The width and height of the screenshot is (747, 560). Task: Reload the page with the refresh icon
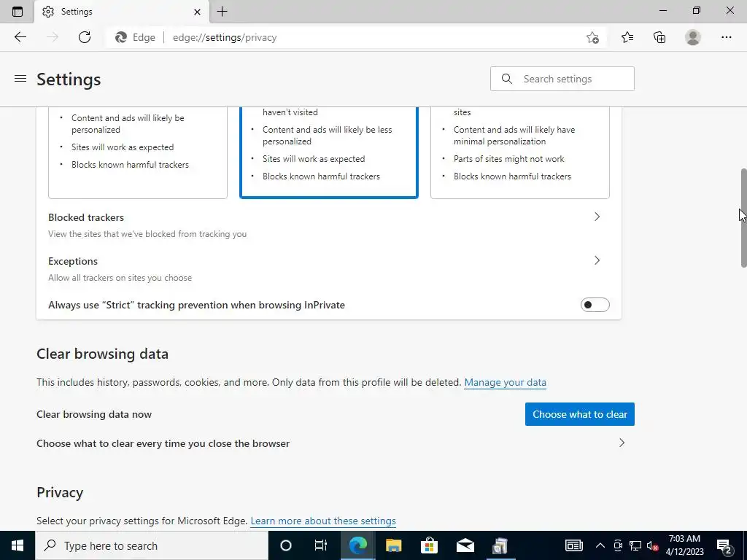85,37
